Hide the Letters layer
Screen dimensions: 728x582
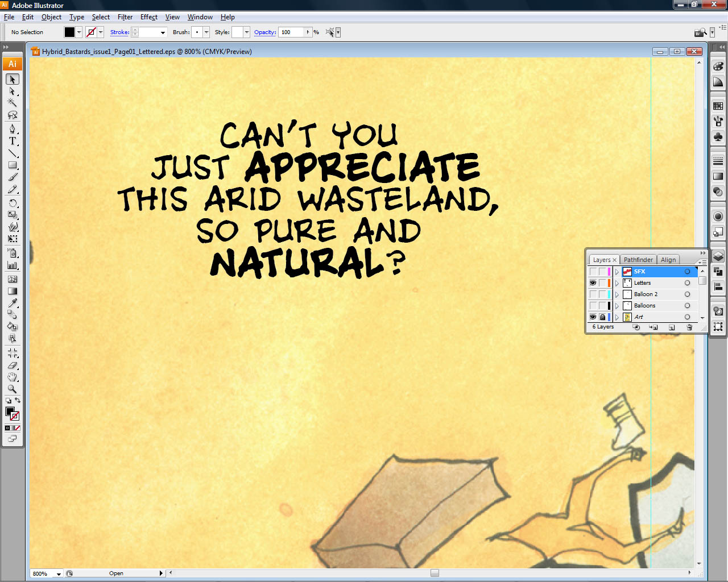click(593, 283)
